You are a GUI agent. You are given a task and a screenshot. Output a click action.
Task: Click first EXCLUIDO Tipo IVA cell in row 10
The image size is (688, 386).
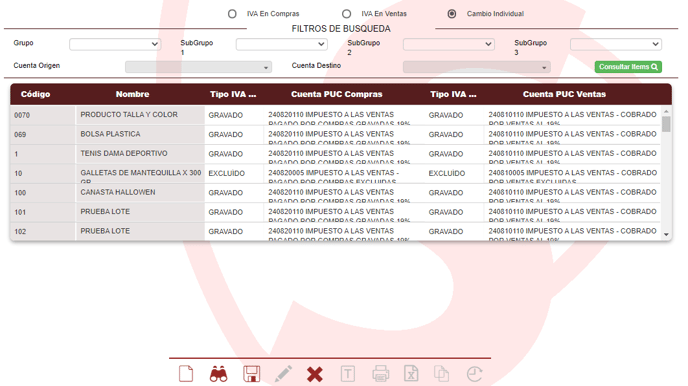tap(234, 173)
